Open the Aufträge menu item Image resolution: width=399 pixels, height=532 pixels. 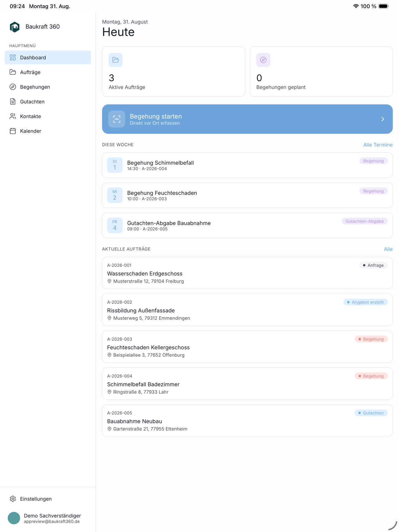point(48,72)
